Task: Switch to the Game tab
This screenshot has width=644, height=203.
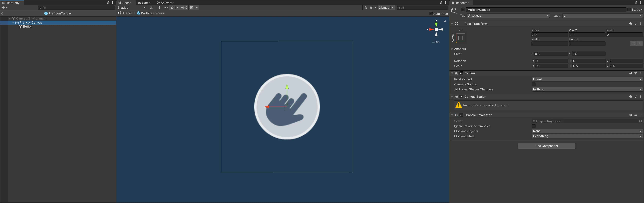Action: click(x=144, y=3)
